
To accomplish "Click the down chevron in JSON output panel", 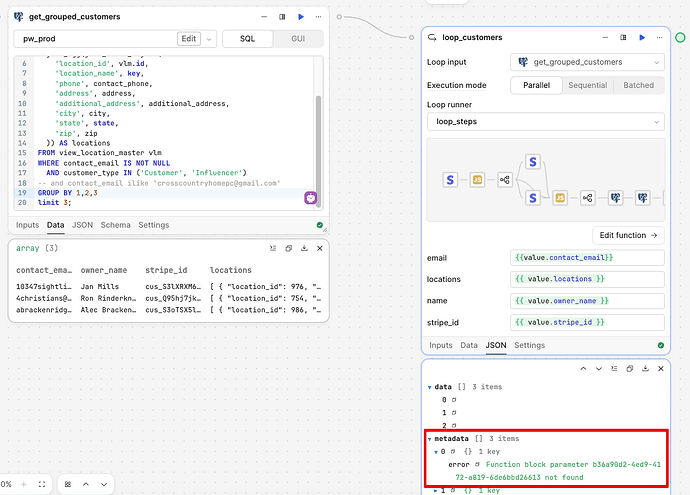I will click(x=598, y=369).
